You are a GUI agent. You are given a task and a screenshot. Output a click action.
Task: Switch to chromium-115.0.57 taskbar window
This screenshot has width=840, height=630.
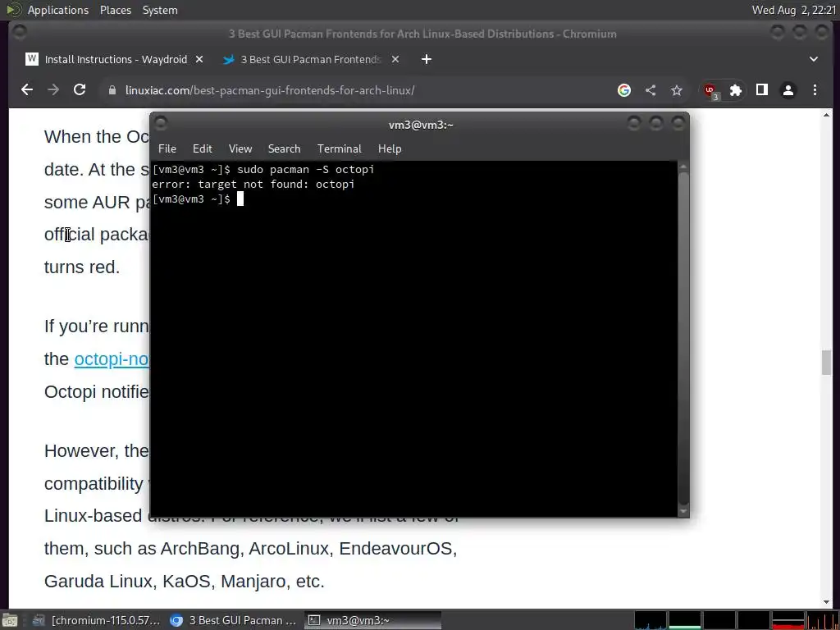coord(97,620)
